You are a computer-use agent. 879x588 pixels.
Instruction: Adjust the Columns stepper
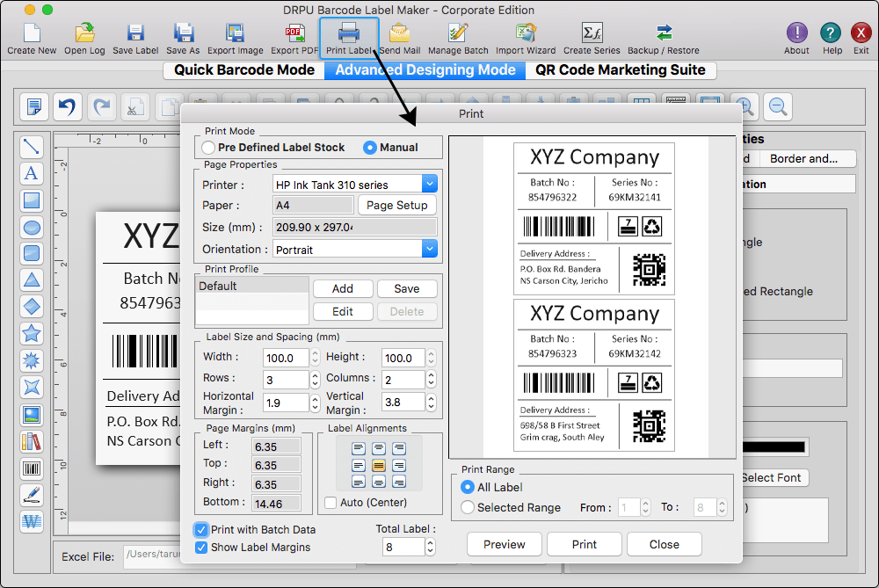(431, 380)
